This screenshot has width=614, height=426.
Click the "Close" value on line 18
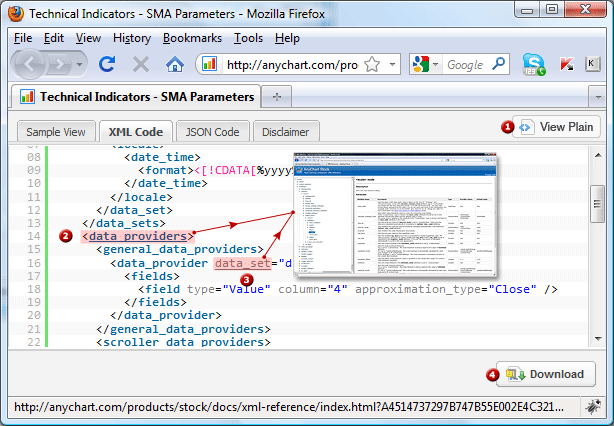[x=512, y=289]
